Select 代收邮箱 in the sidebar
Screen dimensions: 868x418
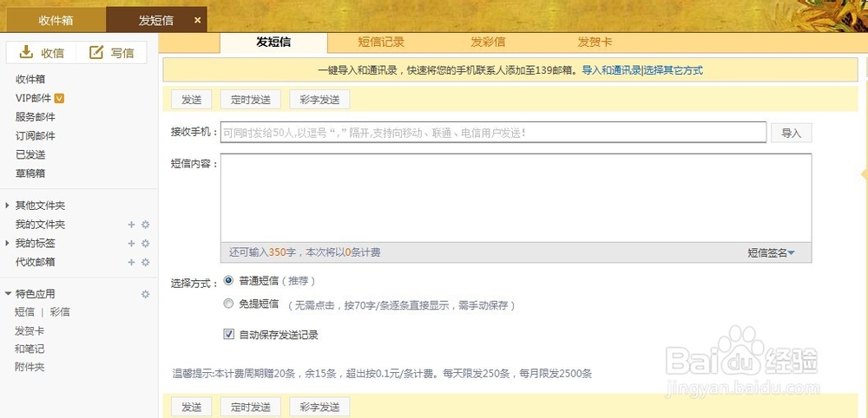click(36, 262)
